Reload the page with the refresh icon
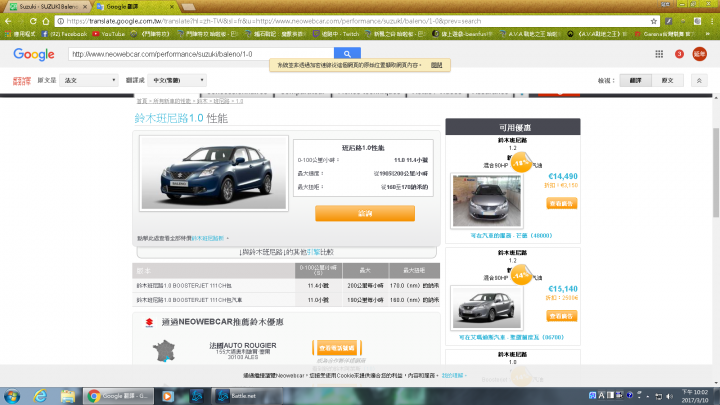This screenshot has height=405, width=720. tap(33, 21)
